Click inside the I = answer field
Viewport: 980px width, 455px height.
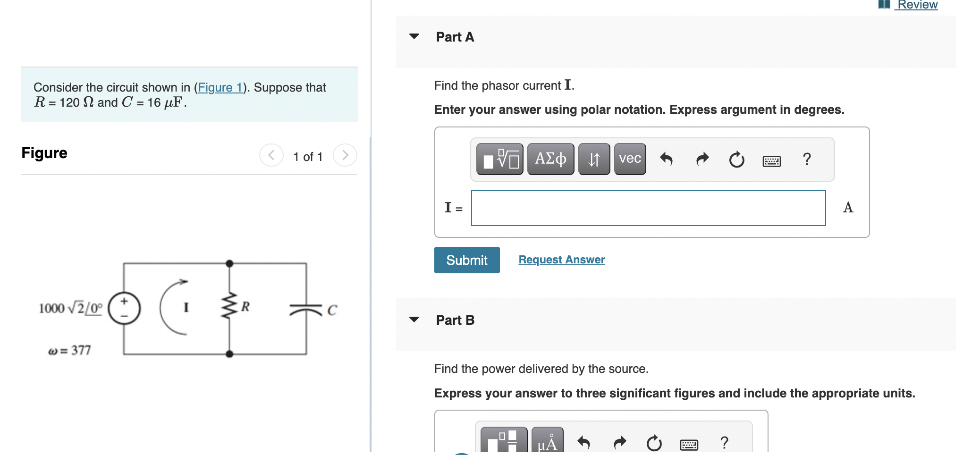pyautogui.click(x=648, y=208)
